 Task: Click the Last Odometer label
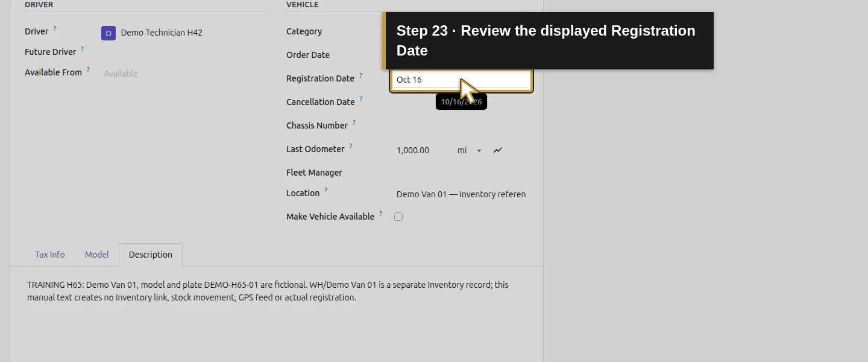[315, 149]
